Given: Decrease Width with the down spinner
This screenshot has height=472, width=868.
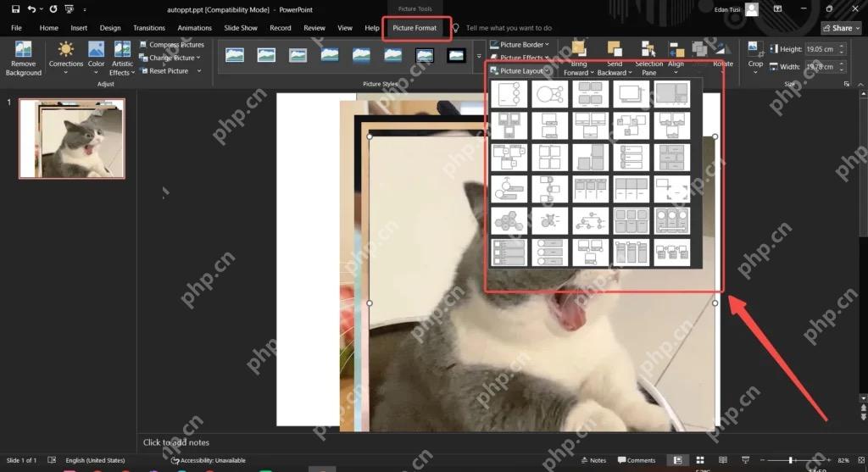Looking at the screenshot, I should click(x=842, y=69).
